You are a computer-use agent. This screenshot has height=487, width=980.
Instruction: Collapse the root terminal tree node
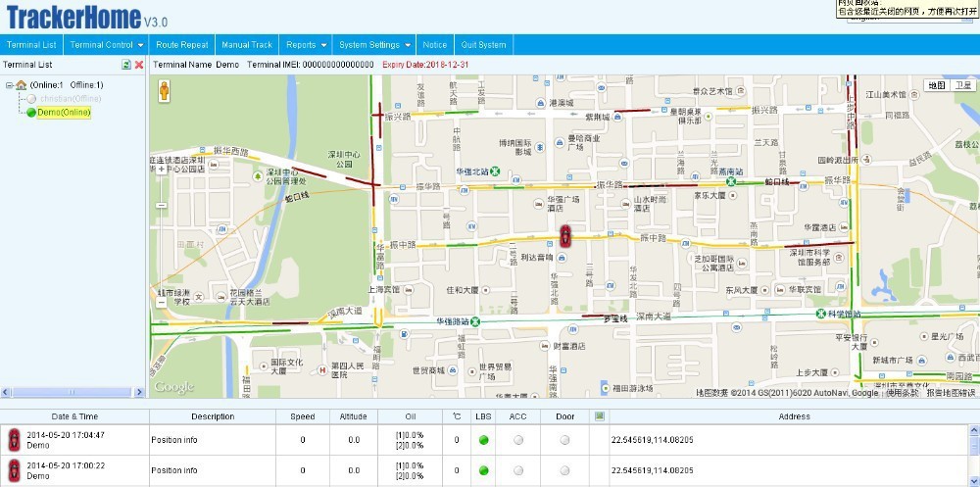pyautogui.click(x=10, y=85)
